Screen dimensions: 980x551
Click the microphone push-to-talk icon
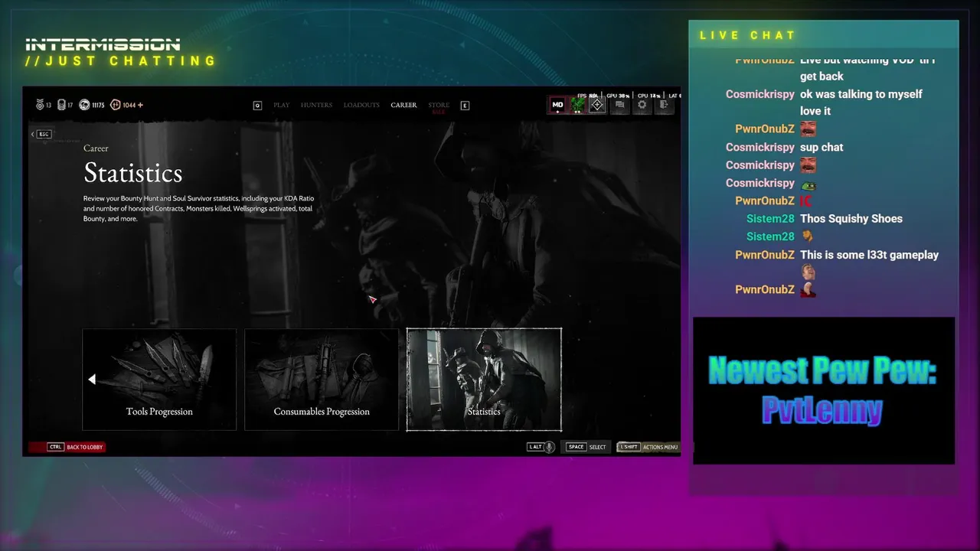(549, 447)
